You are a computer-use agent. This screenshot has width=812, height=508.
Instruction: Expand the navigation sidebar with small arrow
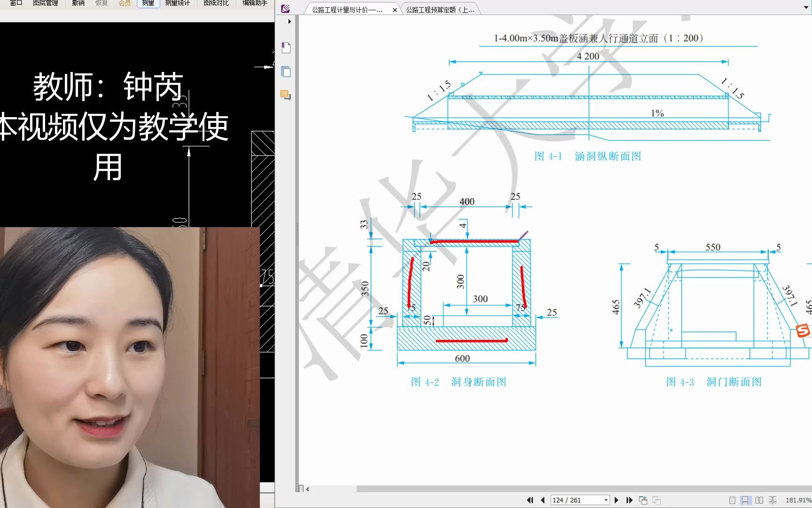tap(289, 21)
